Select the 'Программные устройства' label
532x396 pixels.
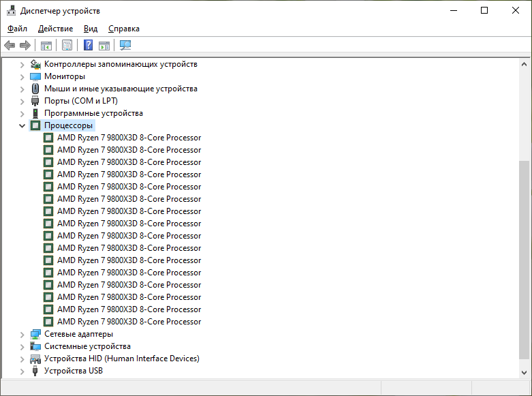click(x=93, y=113)
